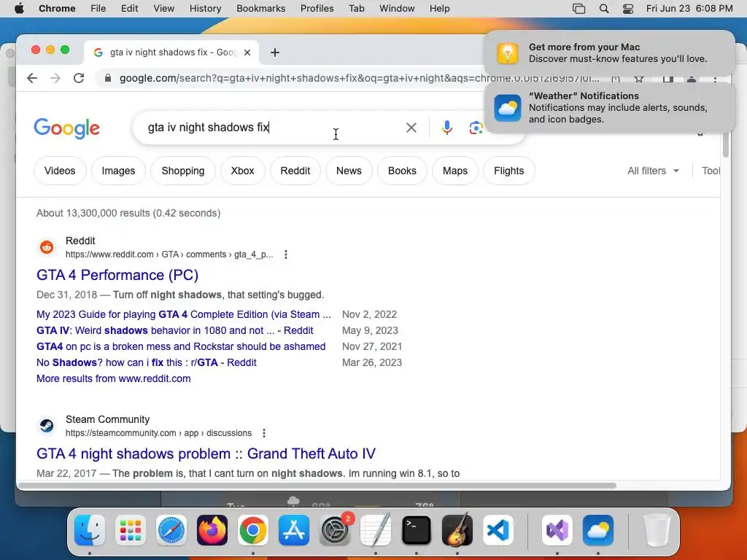
Task: Click the Reddit favicon in first result
Action: [x=47, y=247]
